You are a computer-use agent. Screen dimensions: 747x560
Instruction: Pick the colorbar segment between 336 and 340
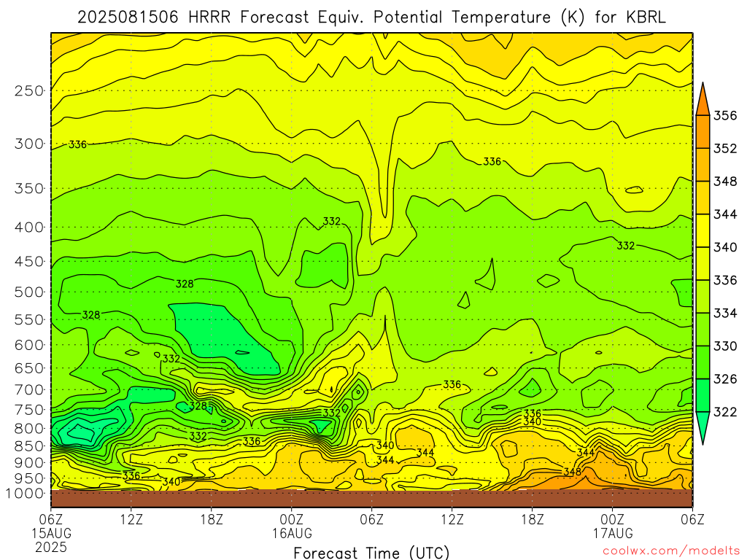[703, 263]
